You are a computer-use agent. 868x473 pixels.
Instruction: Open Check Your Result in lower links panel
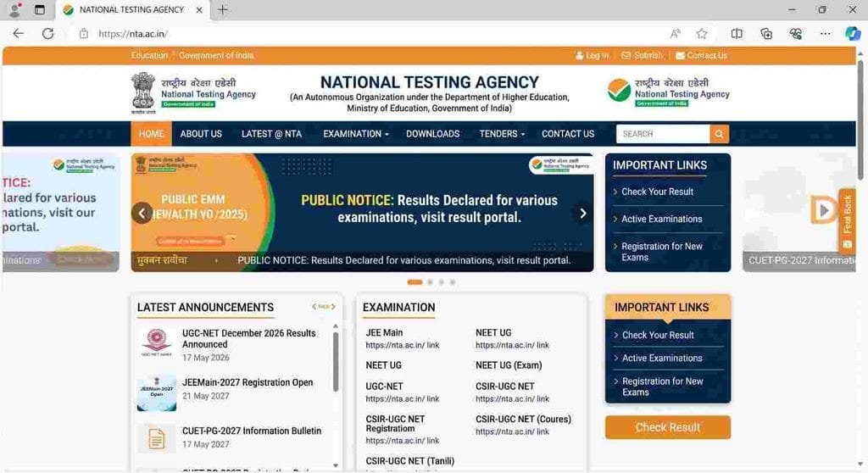pos(658,335)
